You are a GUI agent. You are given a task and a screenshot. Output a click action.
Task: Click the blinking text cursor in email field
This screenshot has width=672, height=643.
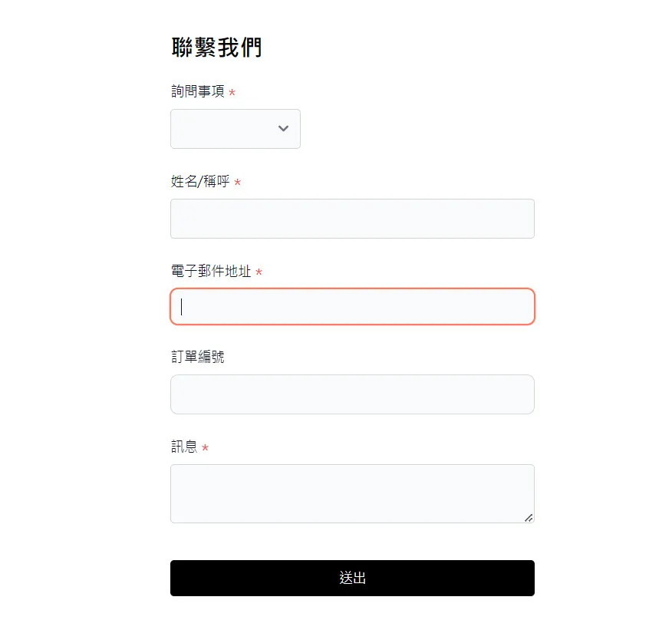pyautogui.click(x=182, y=307)
